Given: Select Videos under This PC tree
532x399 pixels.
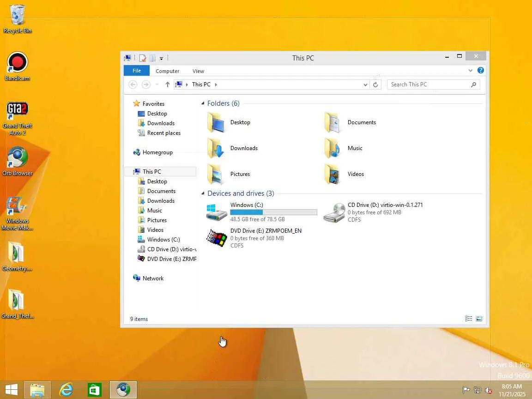Looking at the screenshot, I should [x=151, y=230].
